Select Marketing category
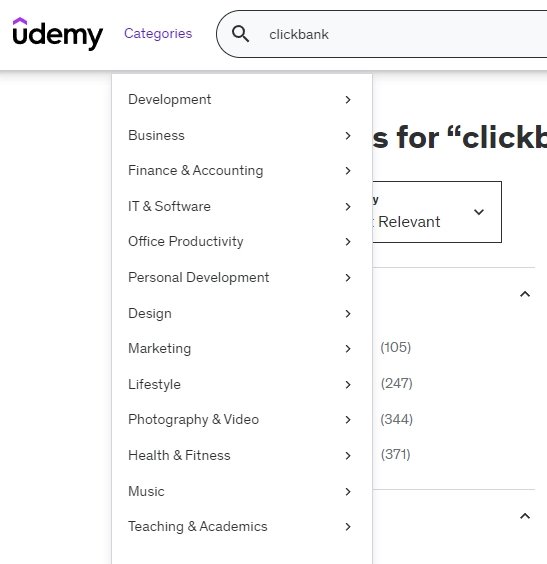This screenshot has width=547, height=564. [240, 349]
